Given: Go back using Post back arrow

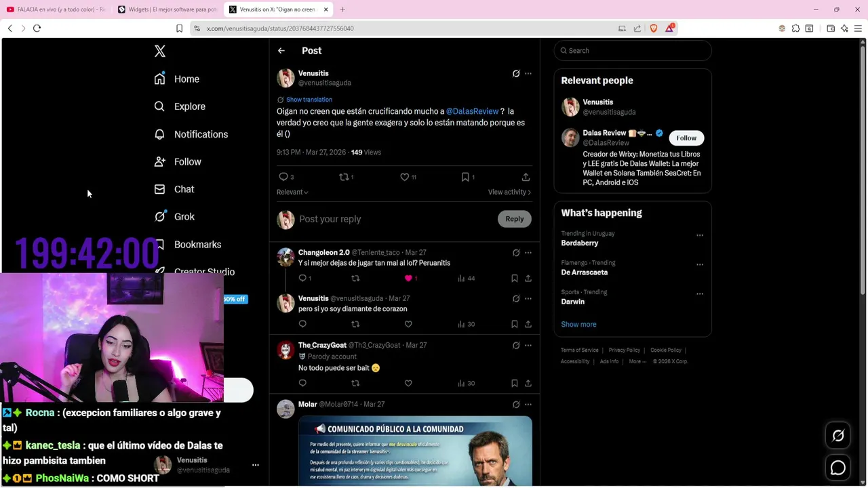Looking at the screenshot, I should point(281,51).
